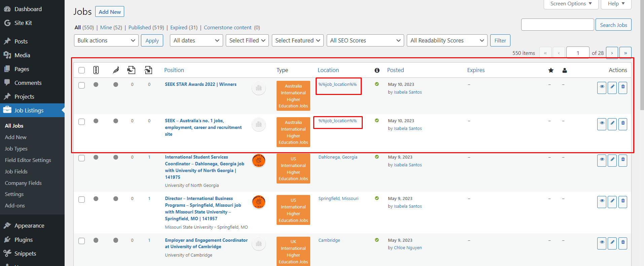This screenshot has height=266, width=644.
Task: Select the Employer and Engagement Coordinator checkbox
Action: point(81,241)
